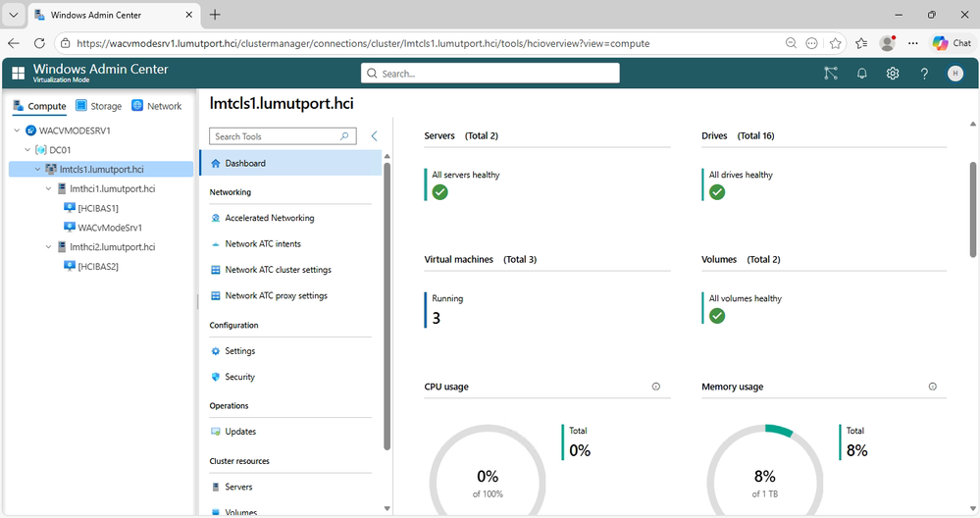Screen dimensions: 980x518
Task: Switch to the Compute tab
Action: click(x=39, y=106)
